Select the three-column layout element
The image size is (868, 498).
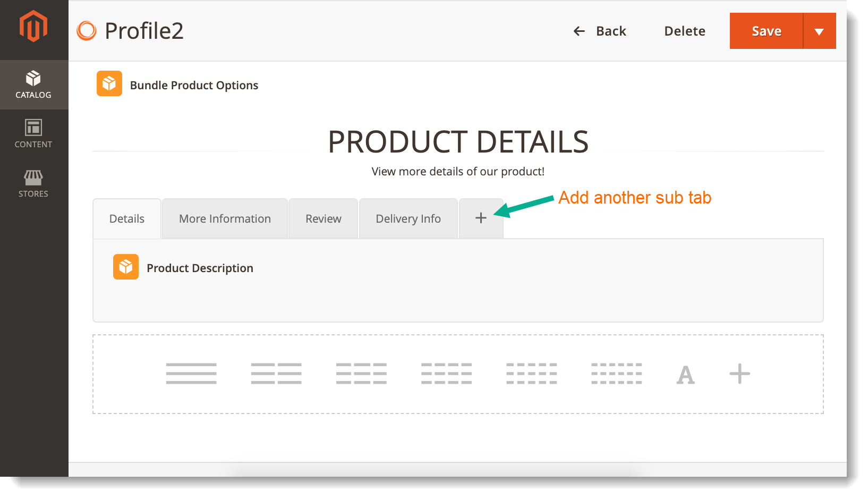coord(361,374)
